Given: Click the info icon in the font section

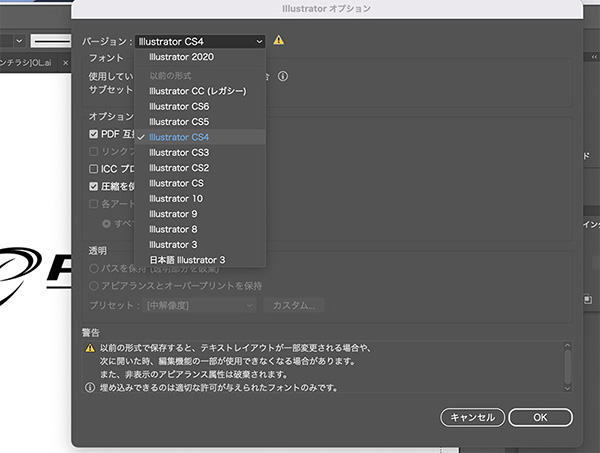Looking at the screenshot, I should click(x=284, y=76).
